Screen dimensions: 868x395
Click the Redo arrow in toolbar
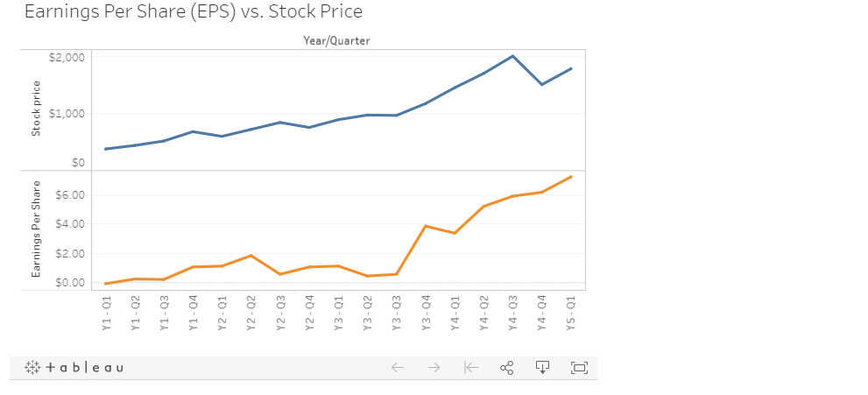click(x=434, y=368)
